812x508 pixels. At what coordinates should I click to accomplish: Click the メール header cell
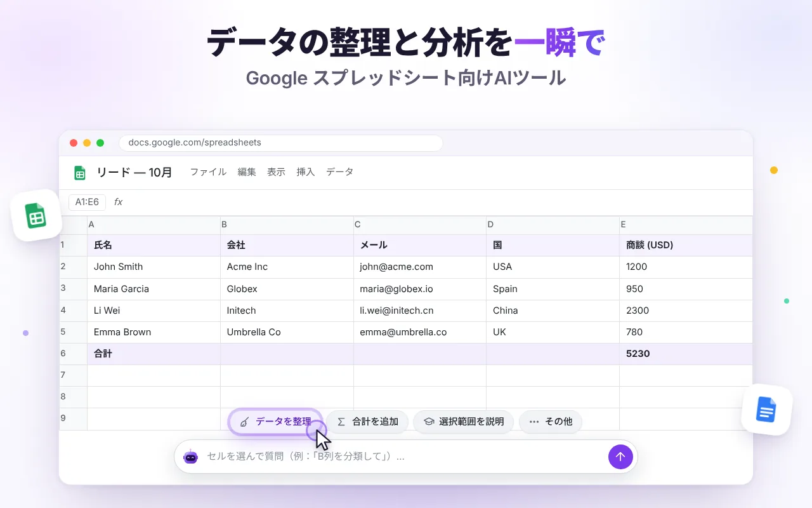coord(420,245)
